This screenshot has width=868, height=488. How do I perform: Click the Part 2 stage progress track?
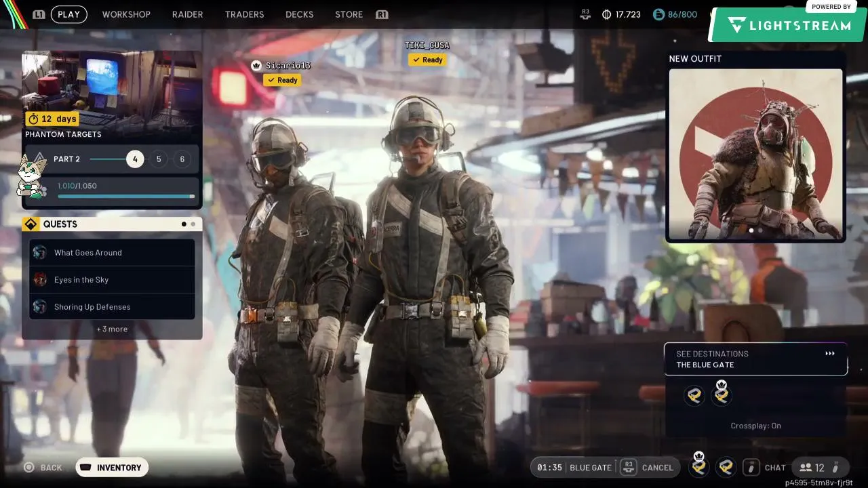(x=108, y=159)
